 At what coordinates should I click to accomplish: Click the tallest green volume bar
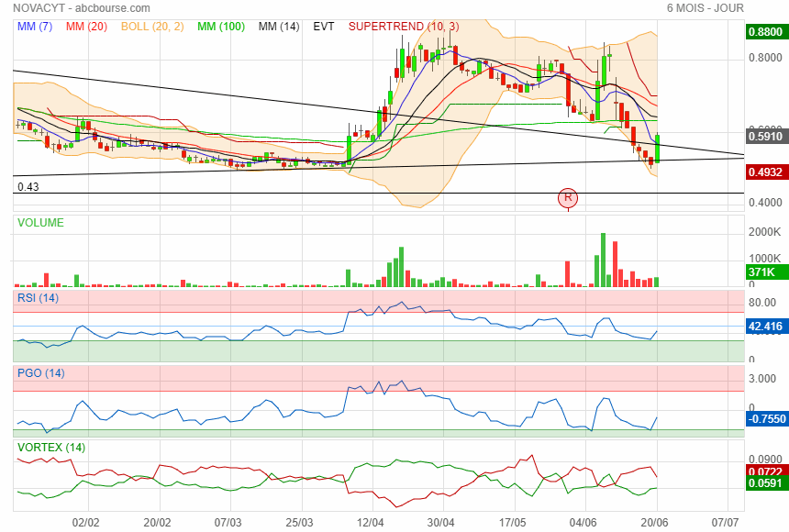[603, 260]
